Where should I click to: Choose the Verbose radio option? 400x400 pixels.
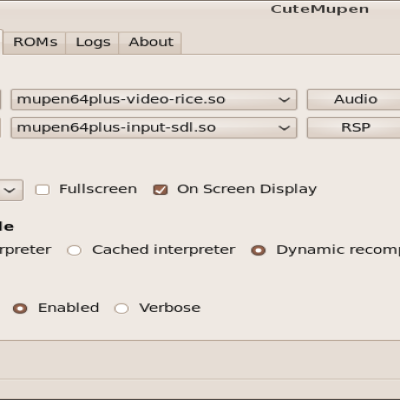pos(121,308)
